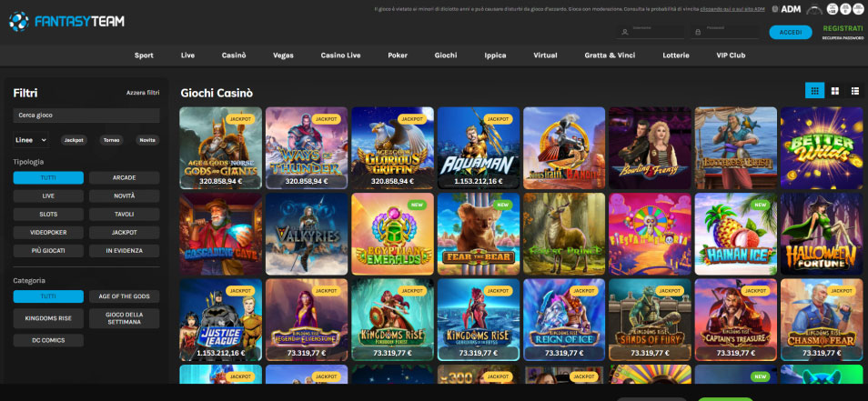
Task: Open Sands of Fury game
Action: click(x=650, y=320)
